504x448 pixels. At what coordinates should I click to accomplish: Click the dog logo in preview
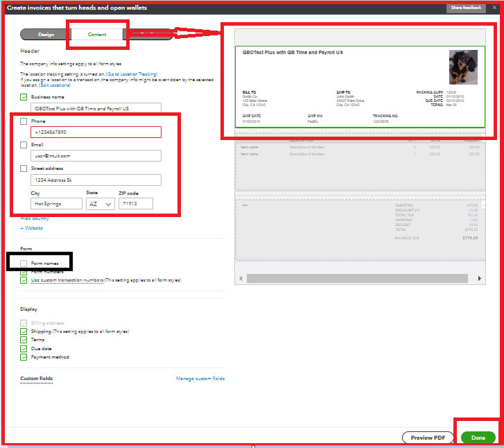tap(463, 67)
